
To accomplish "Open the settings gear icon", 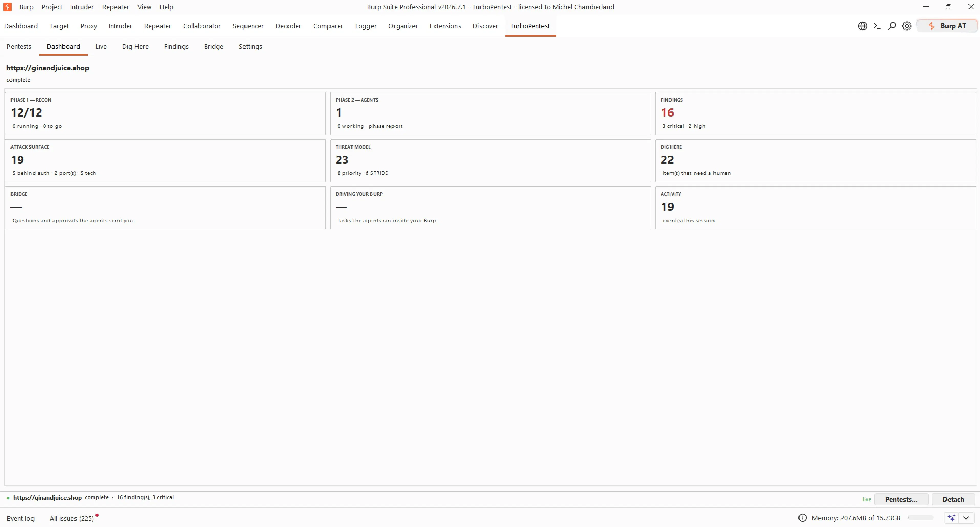I will point(907,26).
